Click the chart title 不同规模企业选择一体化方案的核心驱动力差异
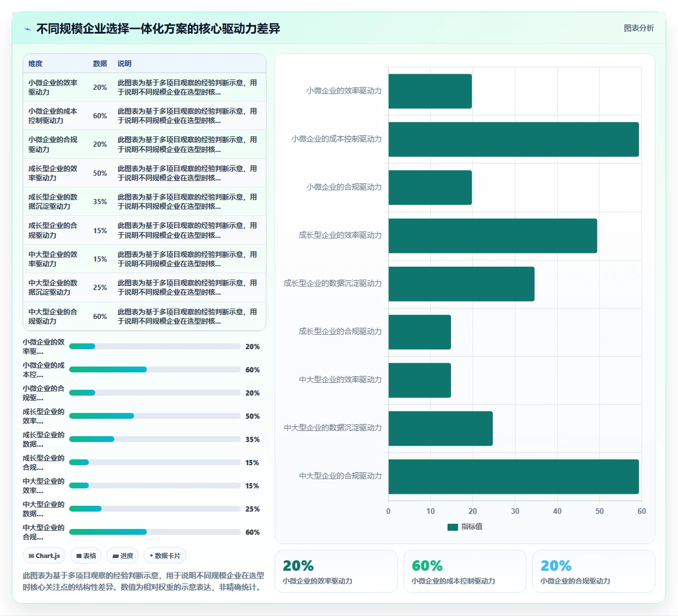678x616 pixels. point(158,28)
